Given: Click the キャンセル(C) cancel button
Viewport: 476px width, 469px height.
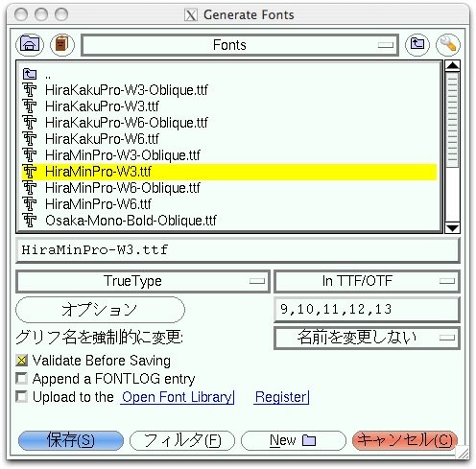Looking at the screenshot, I should point(405,440).
